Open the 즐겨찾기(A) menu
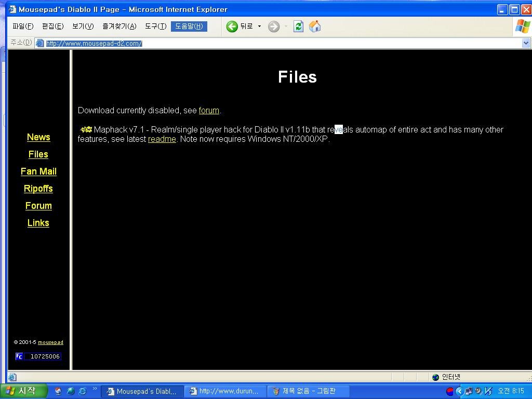The width and height of the screenshot is (532, 399). pos(119,26)
